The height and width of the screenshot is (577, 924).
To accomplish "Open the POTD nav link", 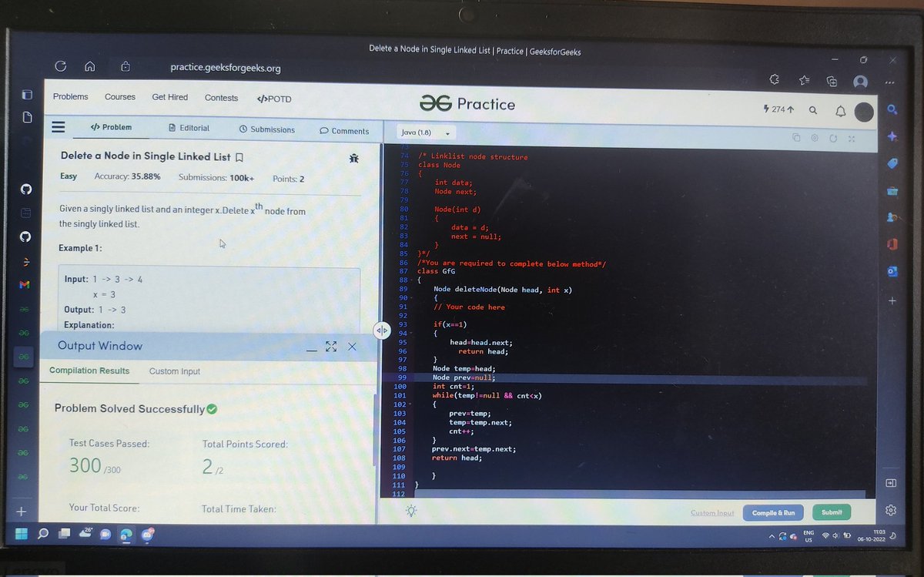I will coord(274,99).
